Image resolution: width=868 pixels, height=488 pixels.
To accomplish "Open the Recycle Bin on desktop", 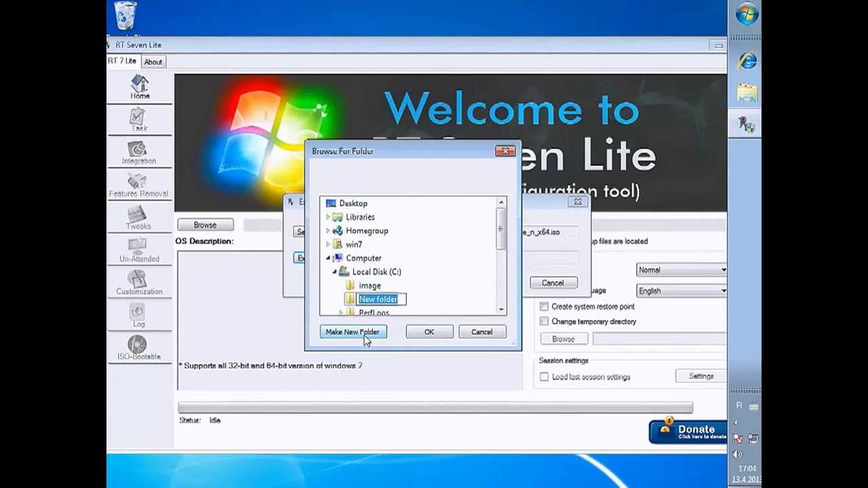I will (x=125, y=16).
